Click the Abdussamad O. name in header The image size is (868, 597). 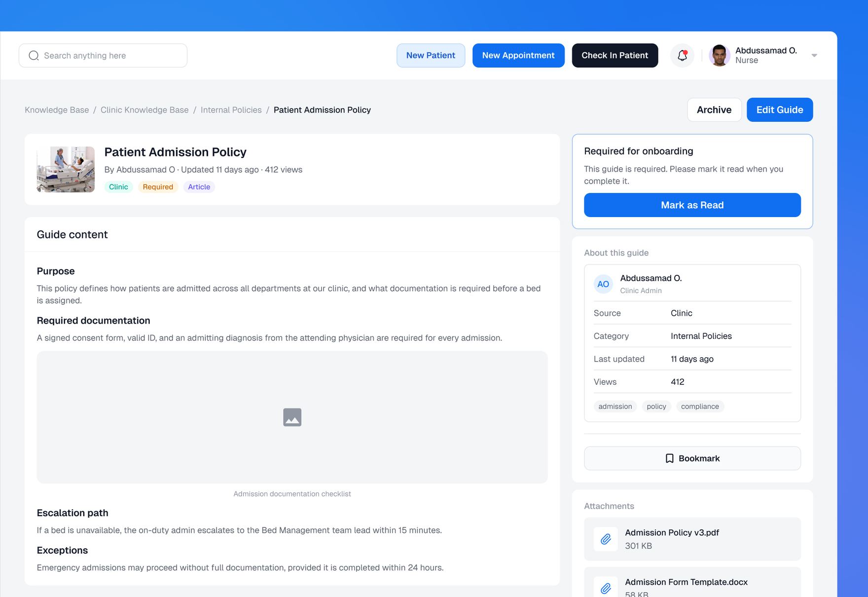(766, 50)
